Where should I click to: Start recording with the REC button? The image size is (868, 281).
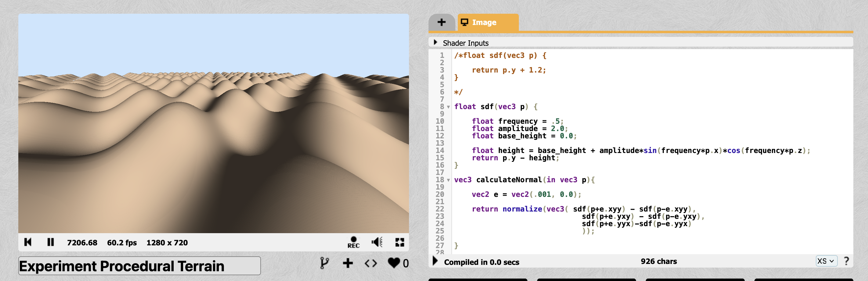353,242
